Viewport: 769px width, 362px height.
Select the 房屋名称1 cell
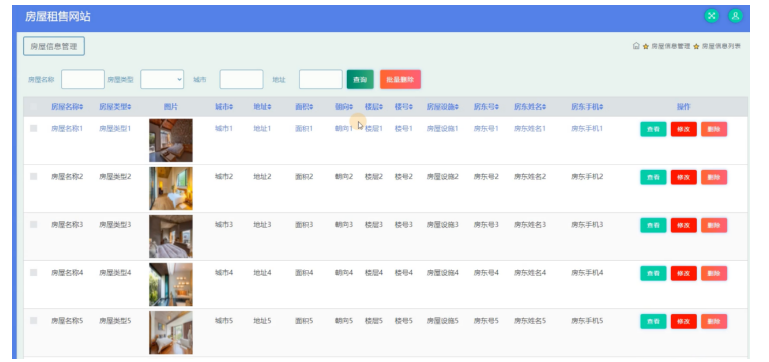(67, 129)
